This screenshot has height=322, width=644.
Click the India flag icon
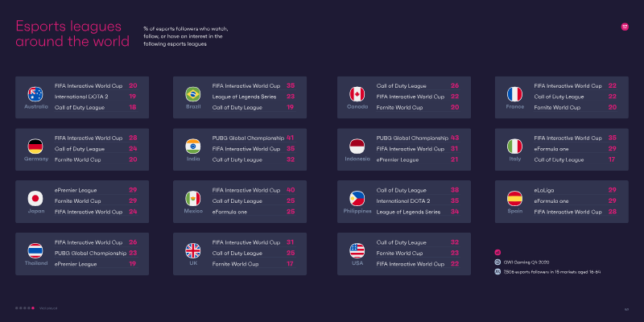(193, 147)
